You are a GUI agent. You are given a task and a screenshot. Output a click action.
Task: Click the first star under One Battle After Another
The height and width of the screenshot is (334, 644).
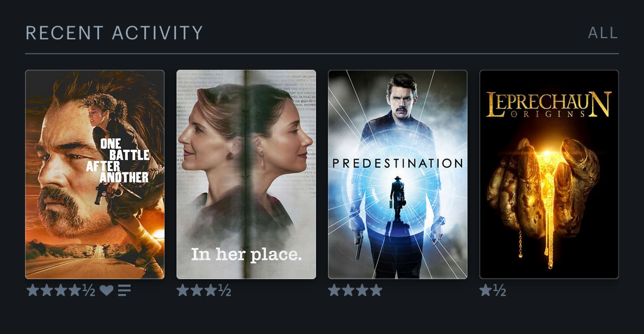coord(33,290)
